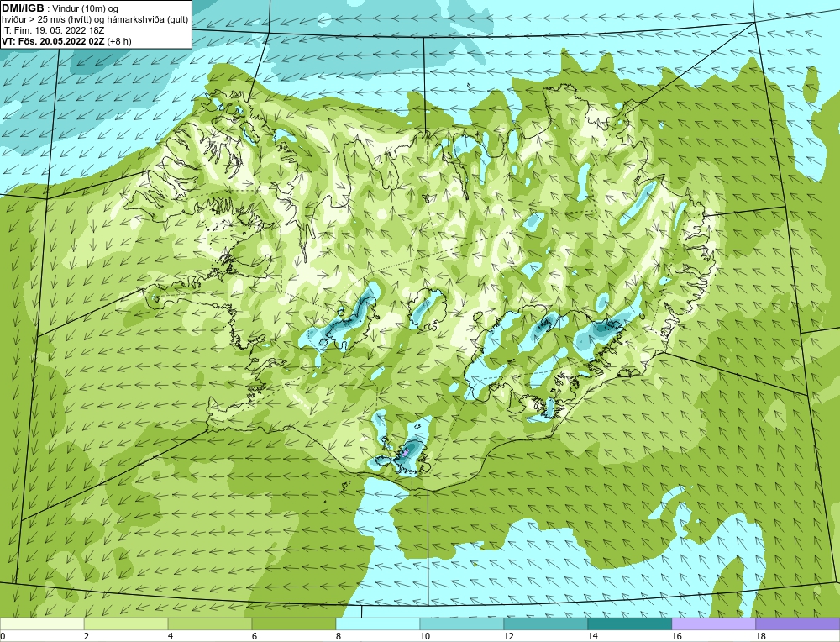The width and height of the screenshot is (840, 642).
Task: Click the legend scale label '16'
Action: pos(677,636)
